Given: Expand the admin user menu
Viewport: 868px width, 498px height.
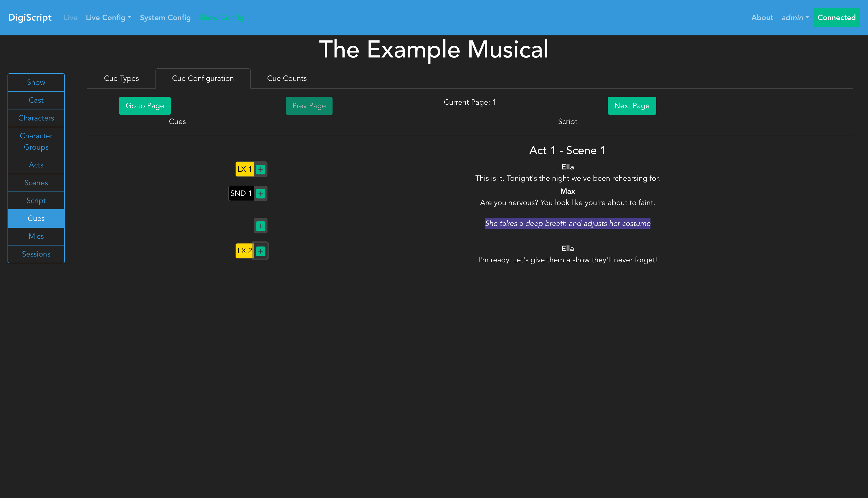Looking at the screenshot, I should click(794, 17).
